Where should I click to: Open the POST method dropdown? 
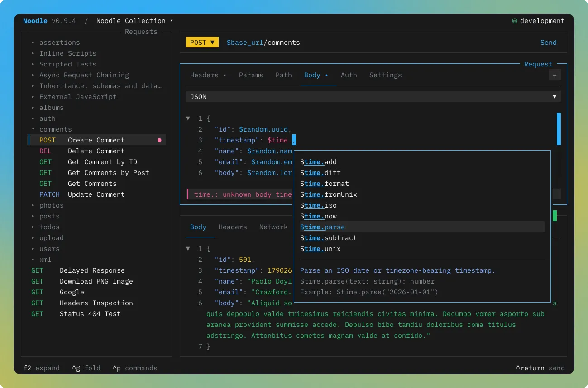202,43
